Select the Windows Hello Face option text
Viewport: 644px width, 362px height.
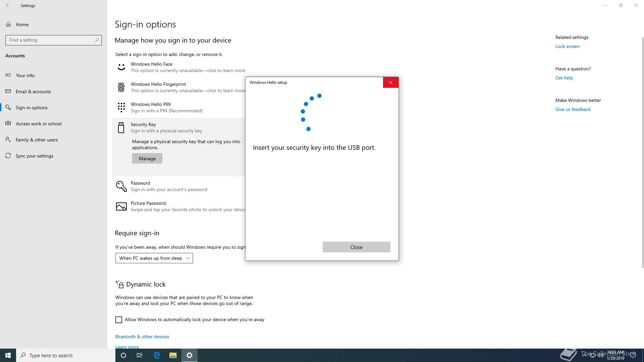coord(152,64)
